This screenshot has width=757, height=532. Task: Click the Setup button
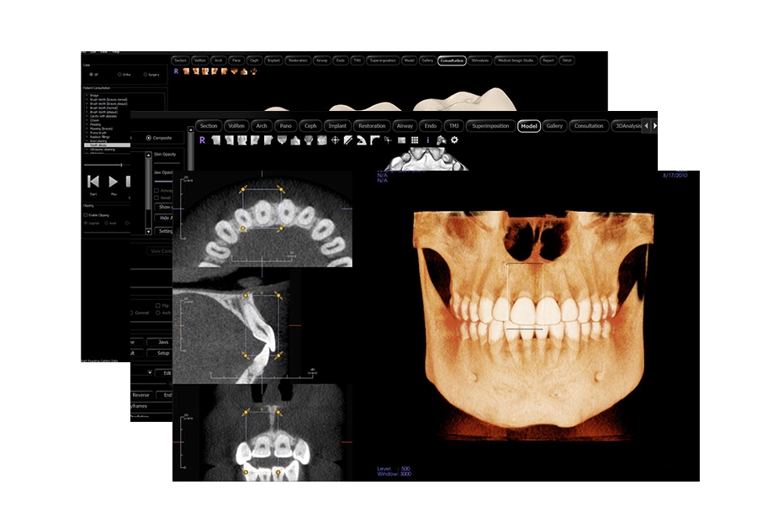point(163,353)
